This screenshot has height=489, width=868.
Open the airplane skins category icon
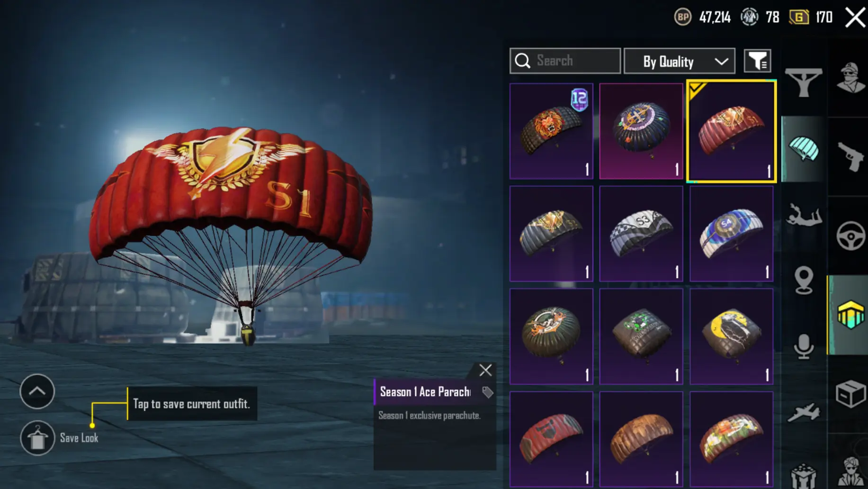pos(804,412)
